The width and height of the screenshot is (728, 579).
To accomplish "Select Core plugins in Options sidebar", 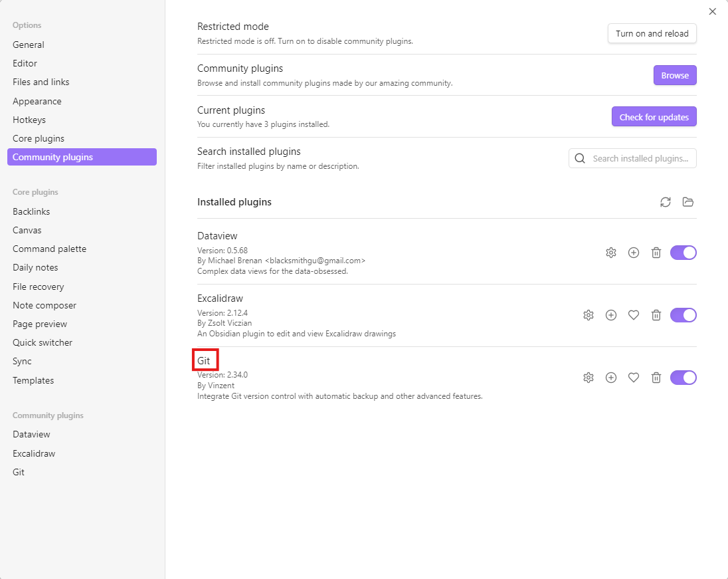I will (x=39, y=138).
